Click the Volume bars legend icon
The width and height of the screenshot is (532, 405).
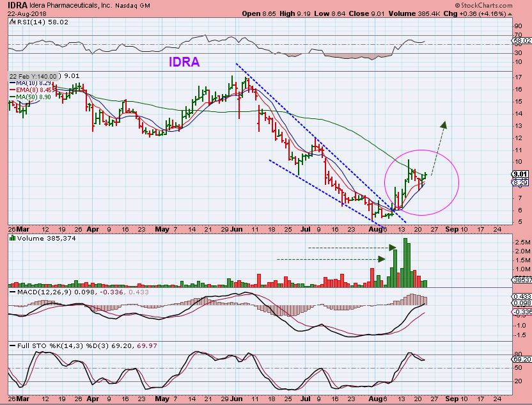tap(13, 238)
